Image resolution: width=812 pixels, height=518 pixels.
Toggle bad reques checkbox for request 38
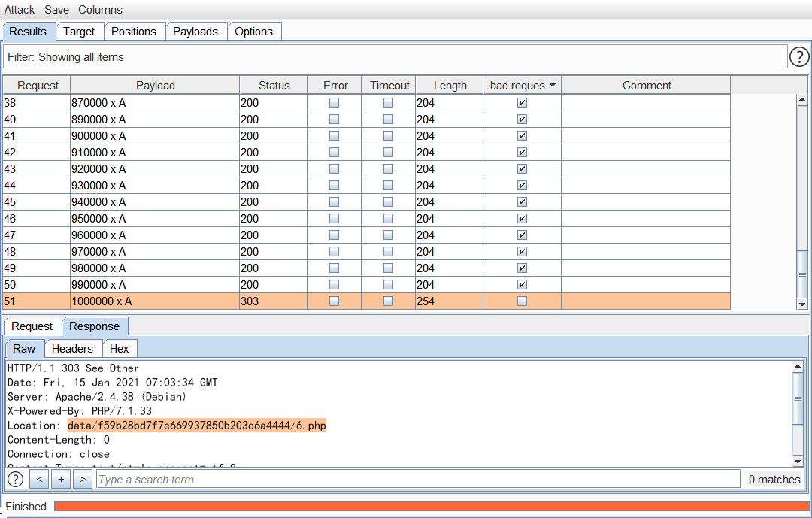[x=522, y=102]
